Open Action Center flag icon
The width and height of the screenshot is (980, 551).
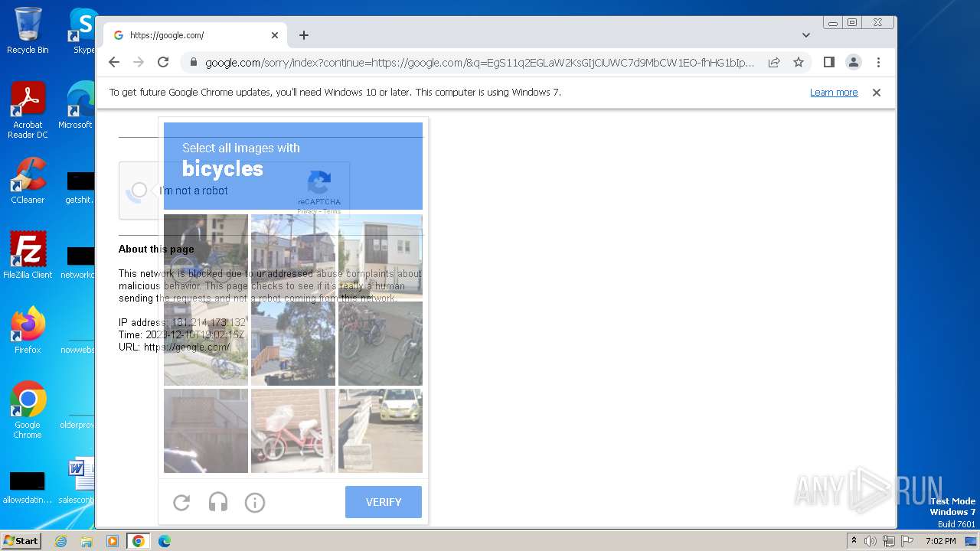(x=906, y=541)
